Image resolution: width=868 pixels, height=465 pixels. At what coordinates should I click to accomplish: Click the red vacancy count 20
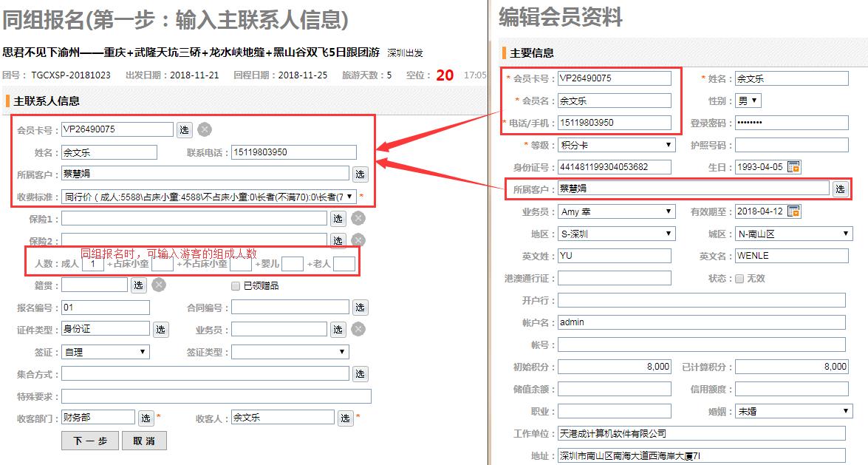pos(445,75)
